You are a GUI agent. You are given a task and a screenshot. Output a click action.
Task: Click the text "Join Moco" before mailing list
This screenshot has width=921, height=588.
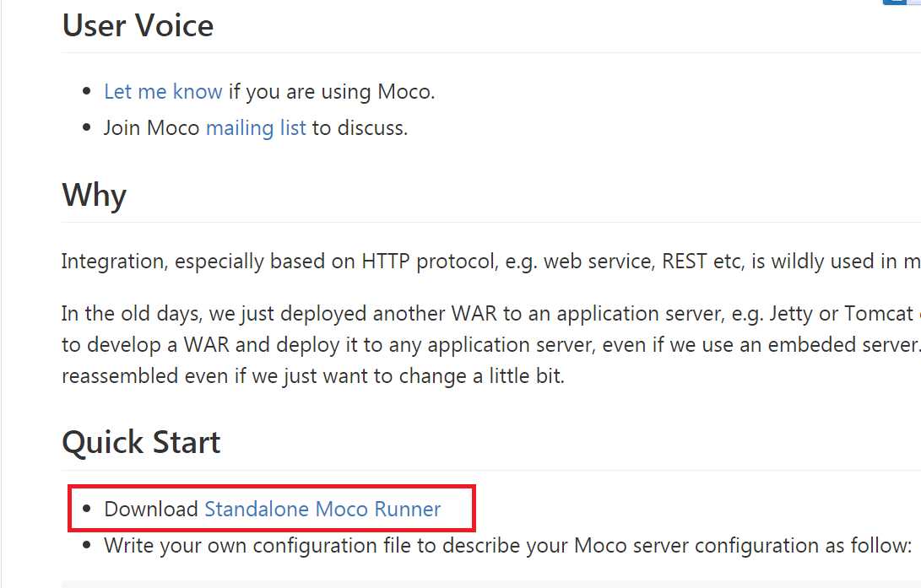(152, 128)
